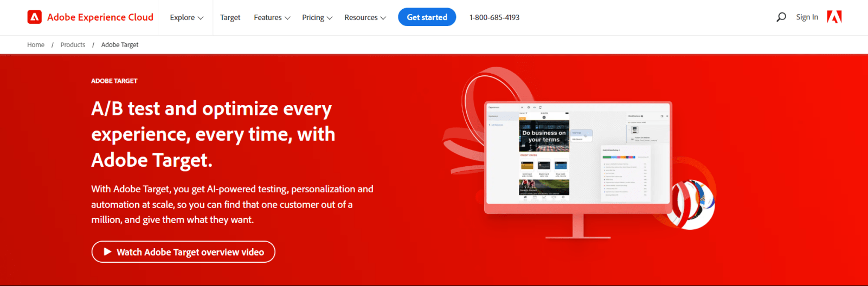Open the search magnifier icon

781,17
